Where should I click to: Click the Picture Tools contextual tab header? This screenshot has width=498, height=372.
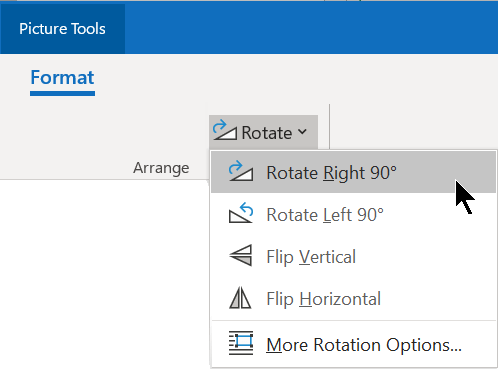[x=62, y=29]
